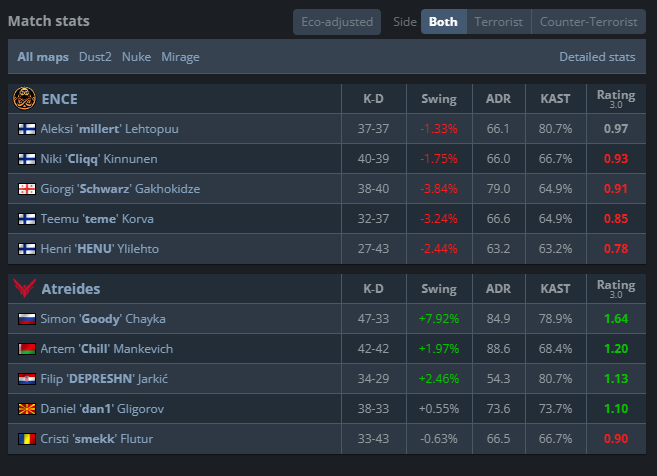Click the ENCE table ADR column header
The height and width of the screenshot is (476, 657).
(498, 99)
